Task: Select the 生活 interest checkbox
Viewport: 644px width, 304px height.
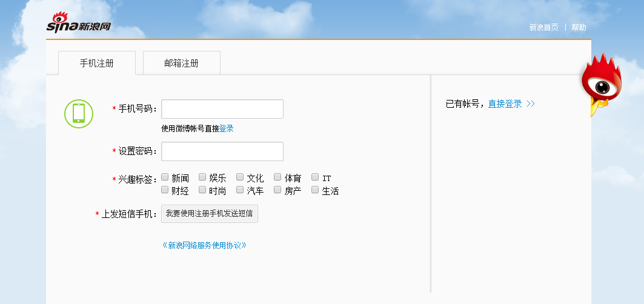Action: point(315,190)
